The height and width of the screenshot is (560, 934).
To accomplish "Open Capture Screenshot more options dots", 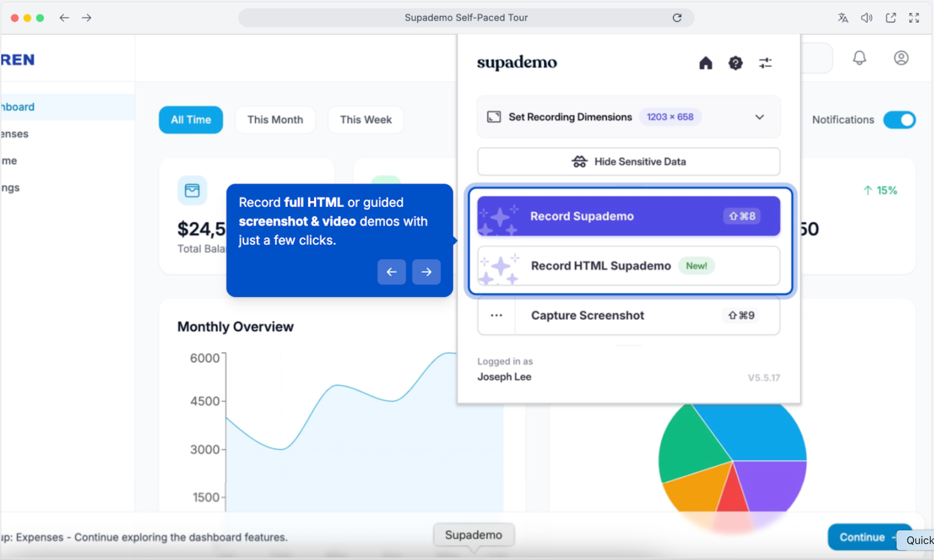I will tap(496, 315).
